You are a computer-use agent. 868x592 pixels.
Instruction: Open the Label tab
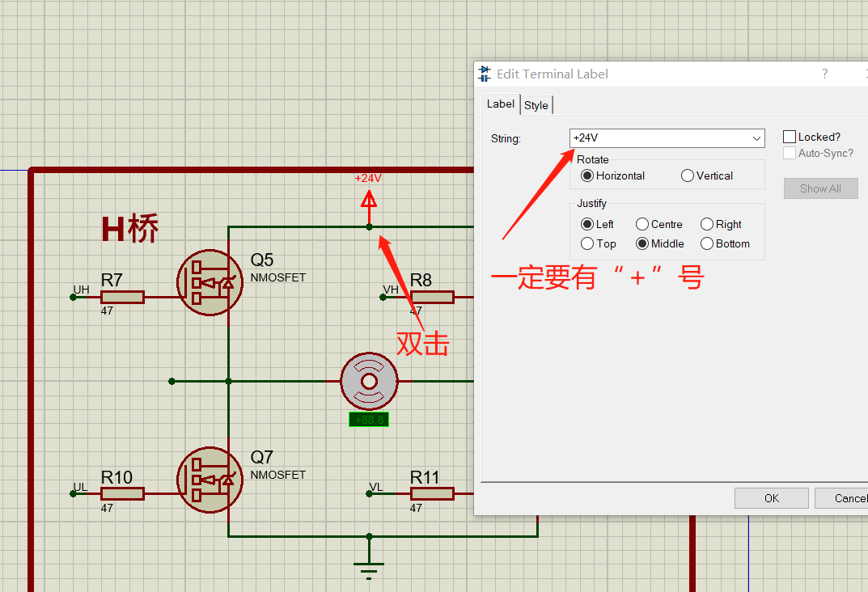point(501,104)
